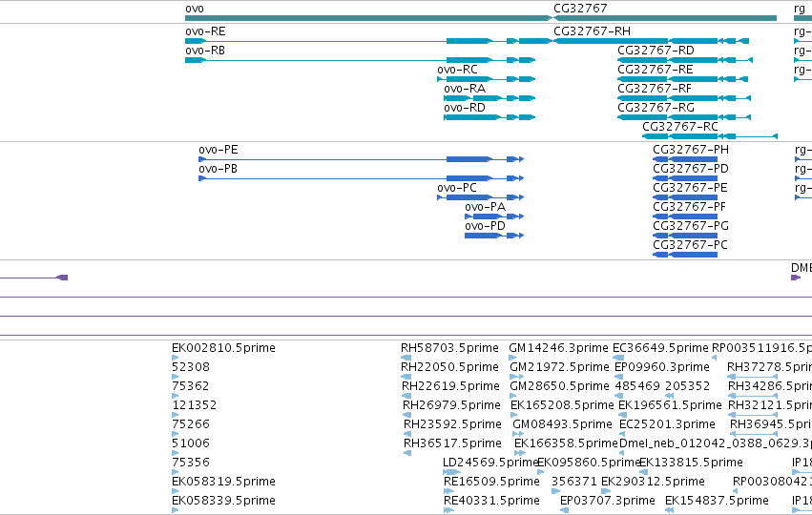Select the 52308 feature label
Screen dimensions: 812x515
191,367
